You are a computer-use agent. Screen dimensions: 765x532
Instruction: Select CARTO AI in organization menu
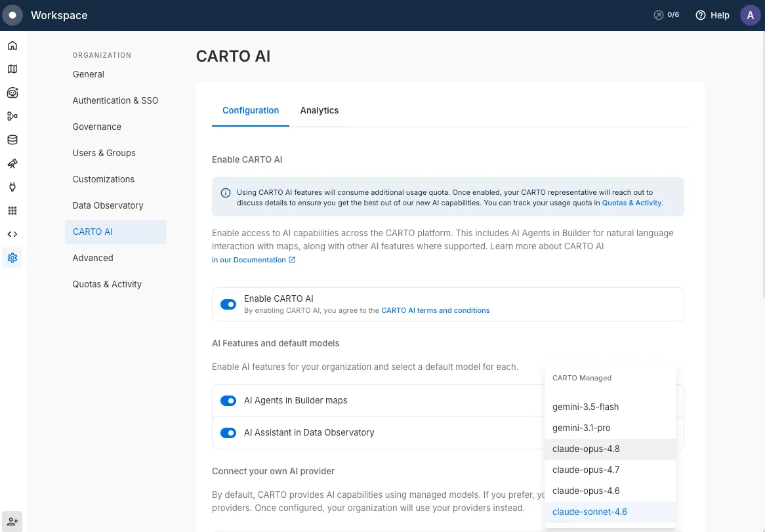coord(115,232)
